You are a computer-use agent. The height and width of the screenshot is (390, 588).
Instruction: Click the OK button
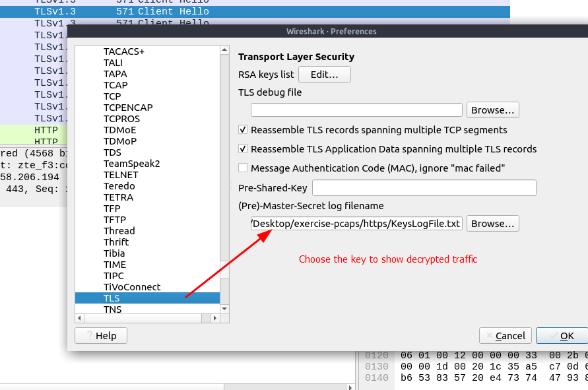coord(562,336)
